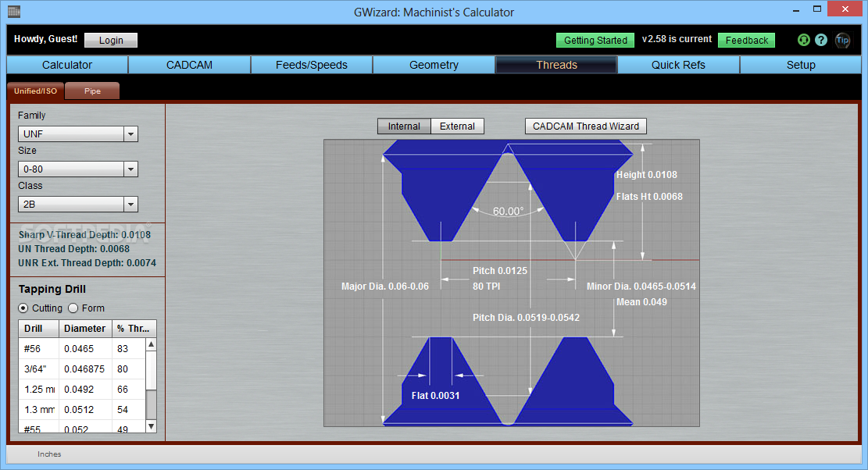Click diameter value 0.0492

pyautogui.click(x=79, y=390)
